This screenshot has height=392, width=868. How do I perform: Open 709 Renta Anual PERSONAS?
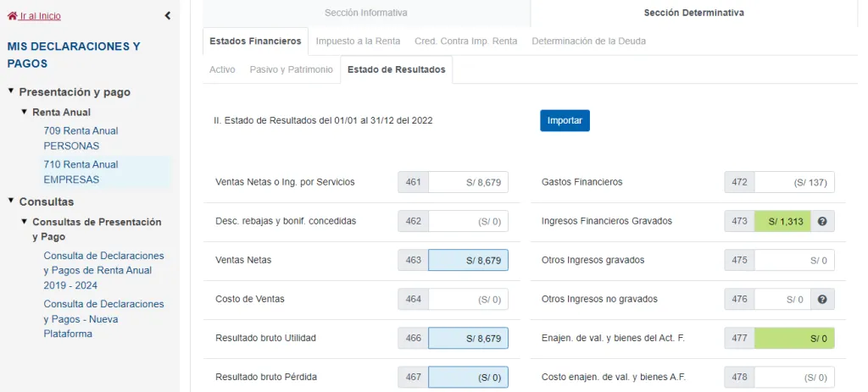pos(81,138)
